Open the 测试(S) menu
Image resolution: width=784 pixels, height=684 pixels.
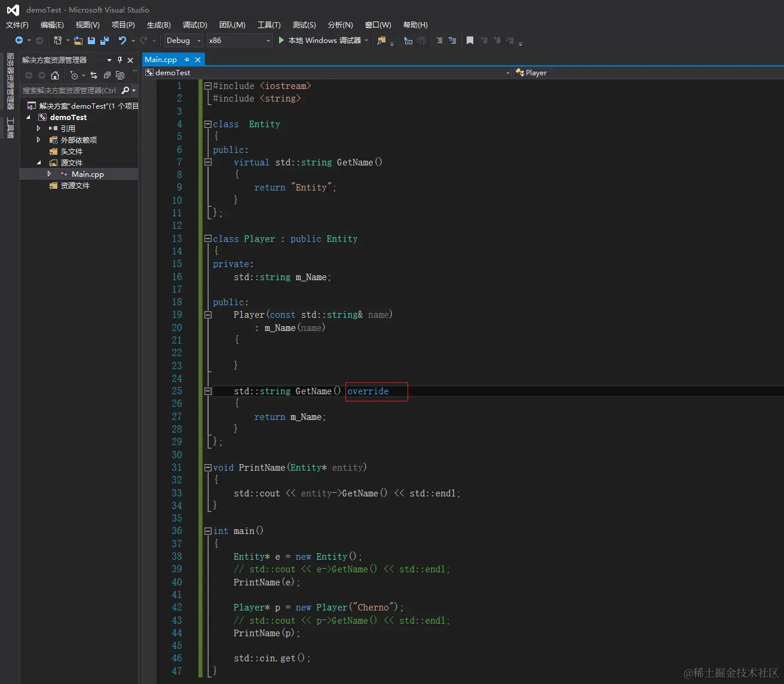pyautogui.click(x=304, y=25)
